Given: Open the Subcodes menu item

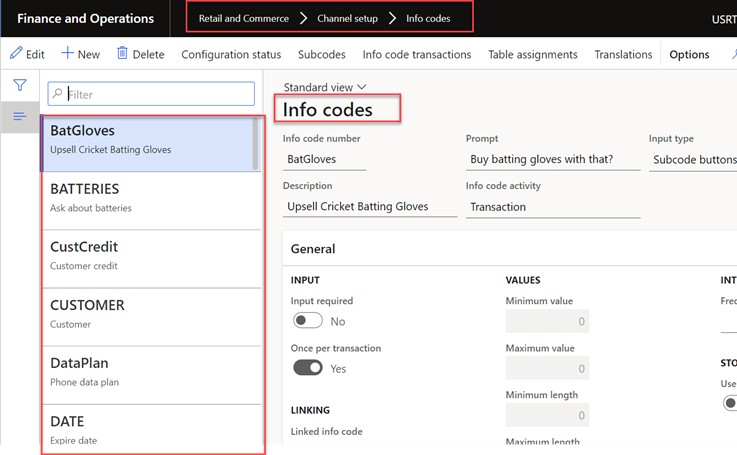Looking at the screenshot, I should click(x=321, y=55).
